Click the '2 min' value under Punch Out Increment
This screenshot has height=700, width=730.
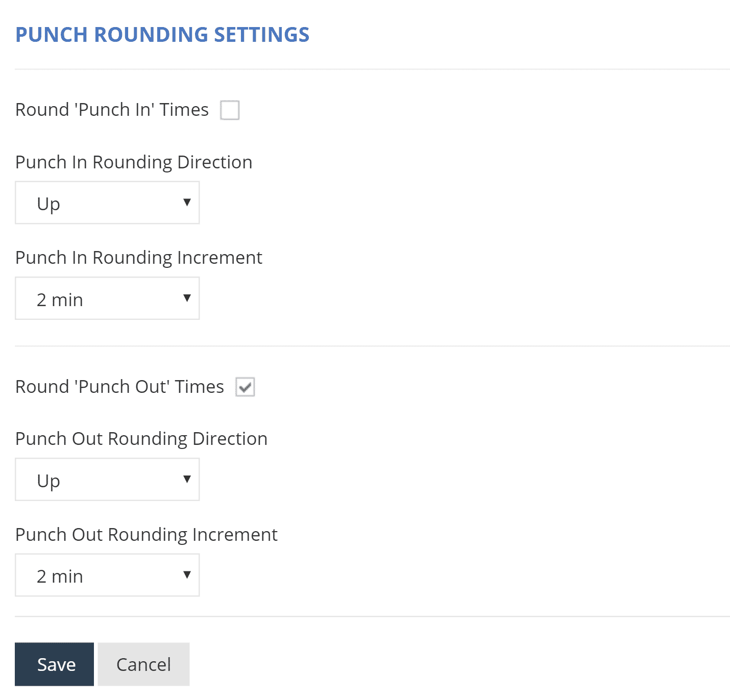tap(60, 577)
